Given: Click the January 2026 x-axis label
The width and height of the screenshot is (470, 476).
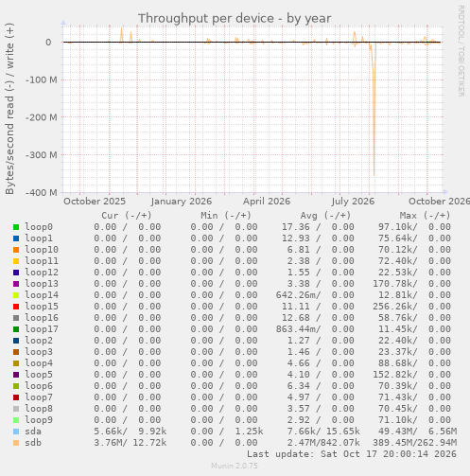Looking at the screenshot, I should point(182,202).
